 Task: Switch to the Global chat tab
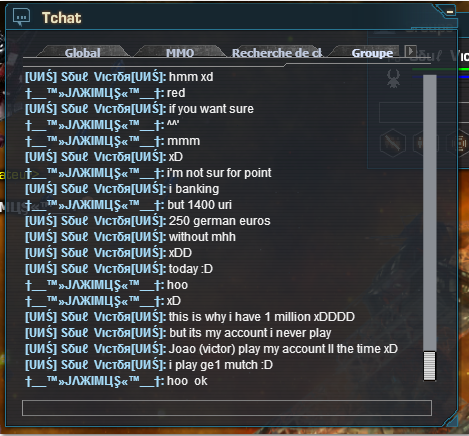(82, 53)
